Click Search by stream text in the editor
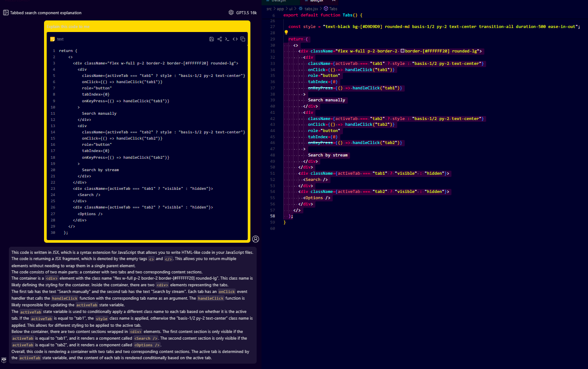588x369 pixels. click(328, 155)
